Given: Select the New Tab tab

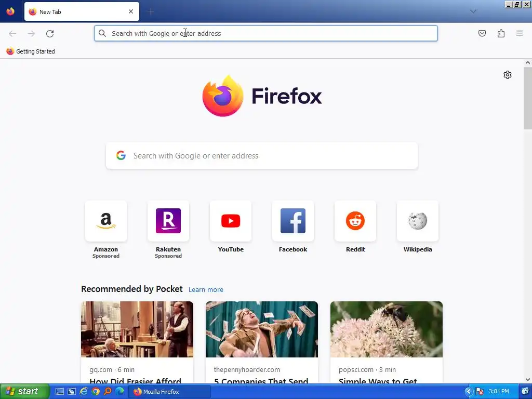Looking at the screenshot, I should point(82,11).
